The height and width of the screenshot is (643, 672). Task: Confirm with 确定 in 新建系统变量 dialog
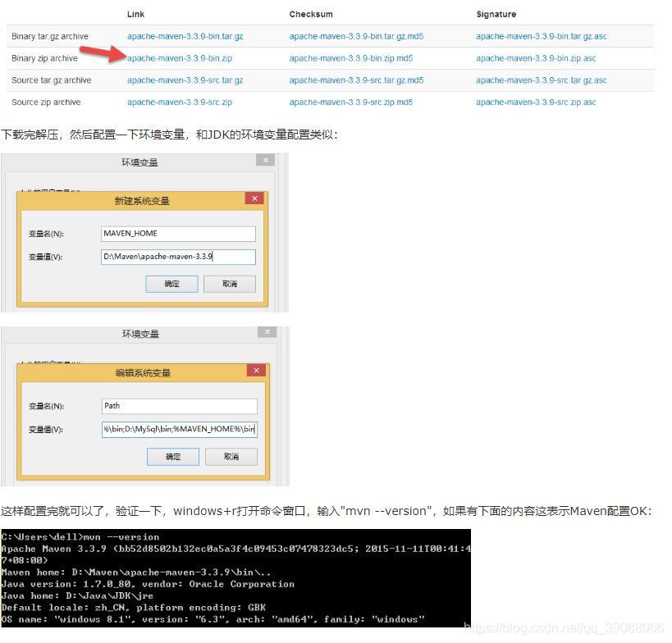[x=171, y=284]
